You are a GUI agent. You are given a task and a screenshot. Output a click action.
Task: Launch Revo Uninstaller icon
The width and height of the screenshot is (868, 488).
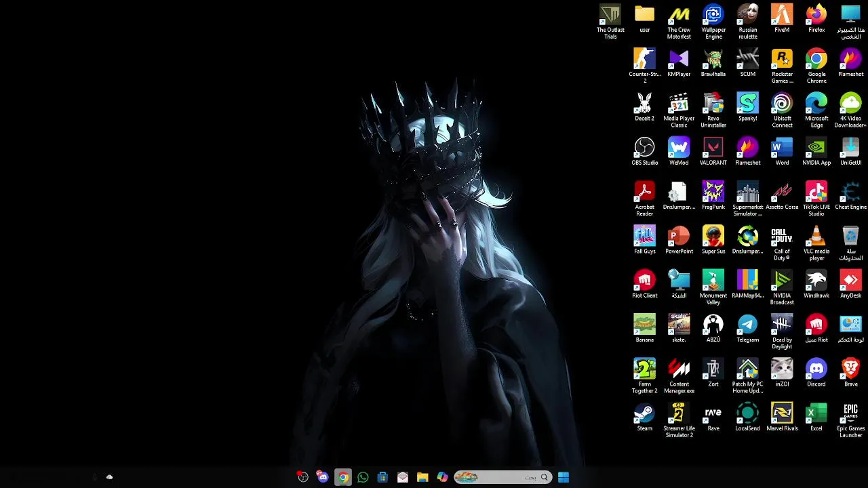coord(713,110)
